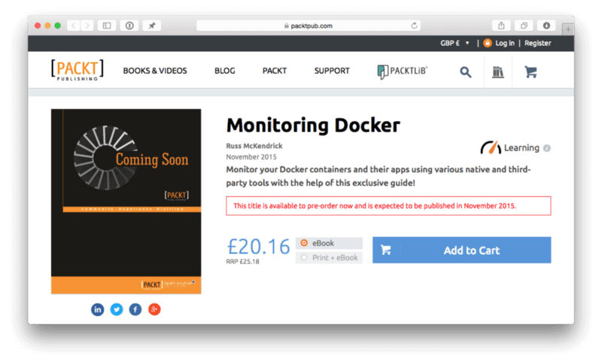Open the Support menu item
The height and width of the screenshot is (364, 602).
[332, 71]
